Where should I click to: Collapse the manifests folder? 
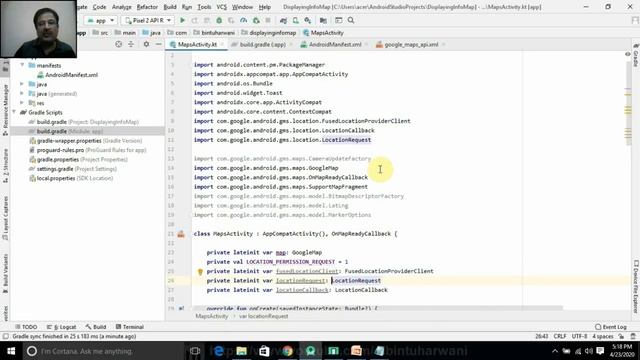click(22, 65)
